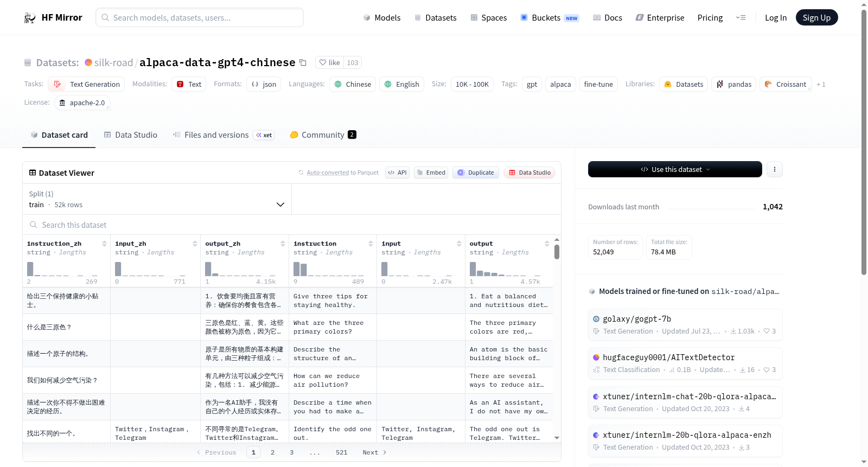
Task: Click the 10K - 100K size tag
Action: click(472, 84)
